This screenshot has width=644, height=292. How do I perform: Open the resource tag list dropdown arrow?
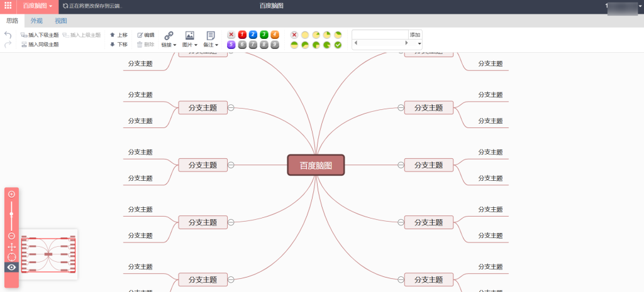[x=419, y=43]
